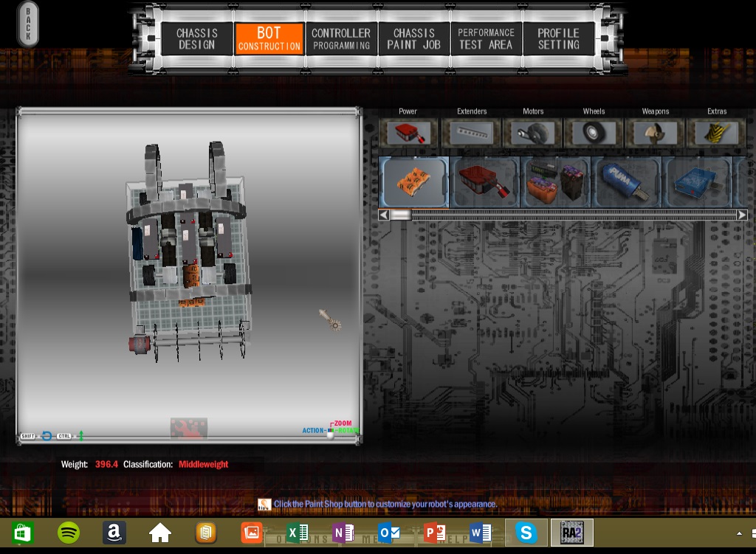Open the Wheels components category
The height and width of the screenshot is (554, 756).
point(594,133)
